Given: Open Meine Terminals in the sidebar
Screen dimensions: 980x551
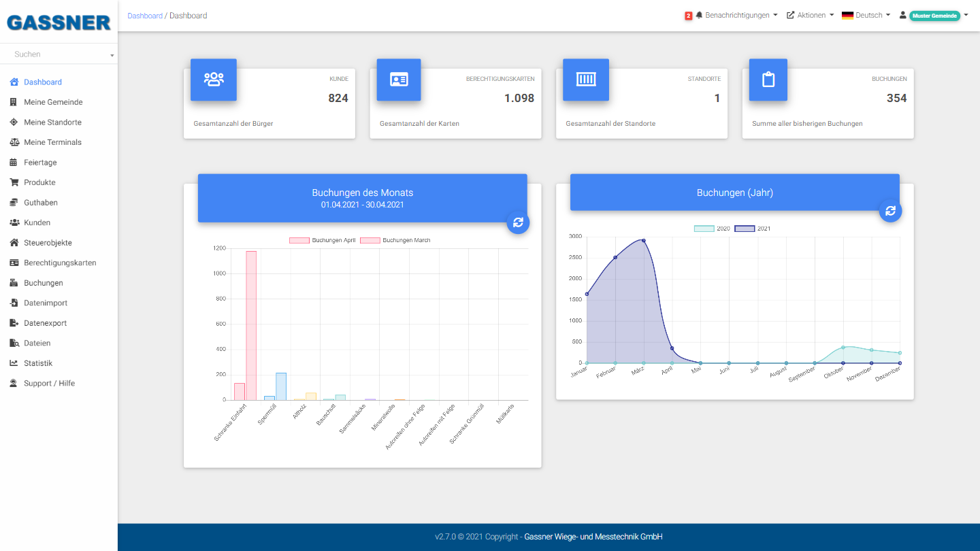Looking at the screenshot, I should (x=52, y=142).
